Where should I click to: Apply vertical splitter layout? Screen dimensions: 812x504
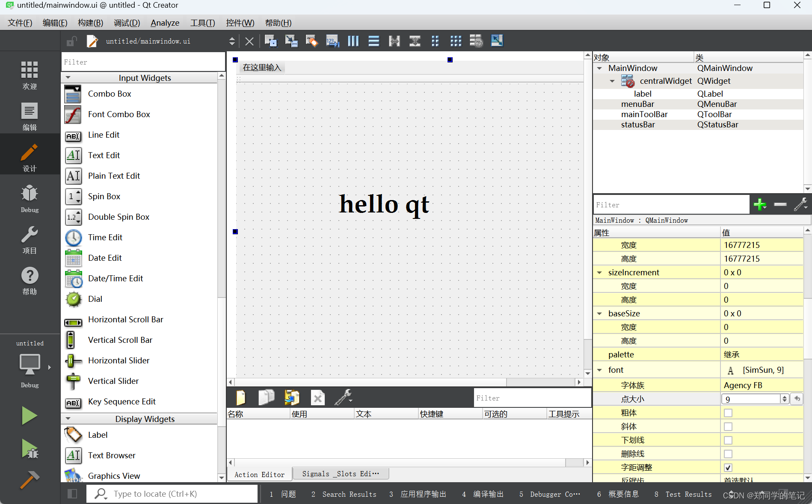415,41
